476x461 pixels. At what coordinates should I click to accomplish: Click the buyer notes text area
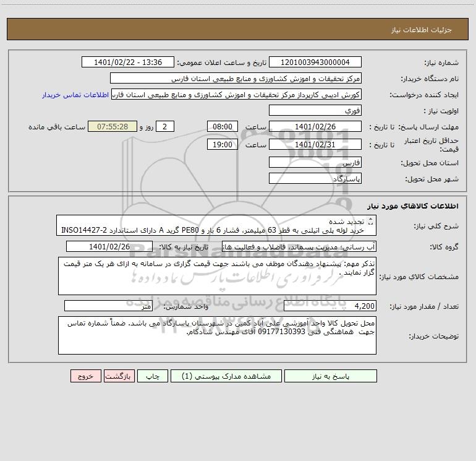point(217,335)
